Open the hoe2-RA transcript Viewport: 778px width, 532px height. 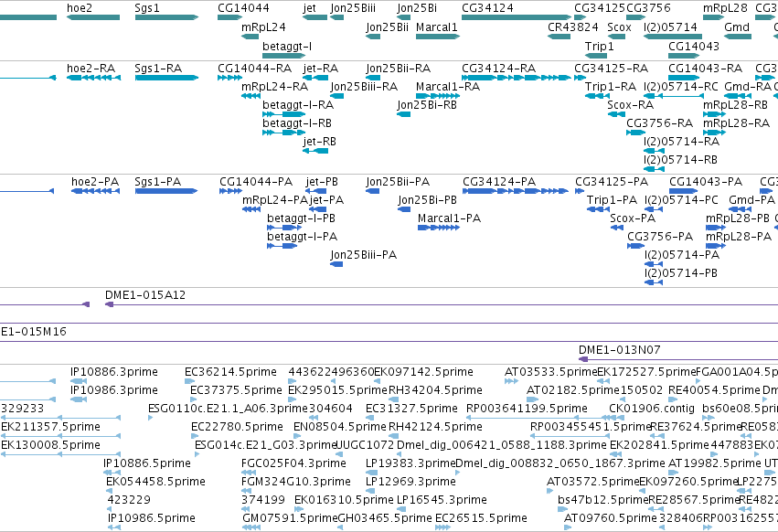click(x=93, y=78)
